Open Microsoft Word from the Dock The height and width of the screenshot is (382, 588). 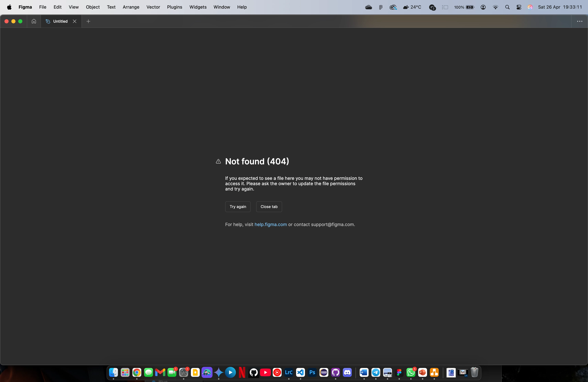(x=364, y=372)
